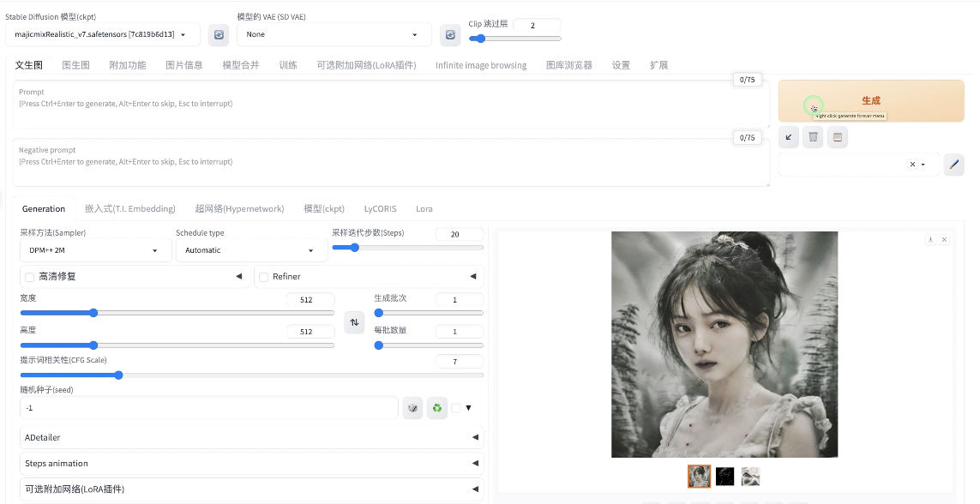Switch to the 图库浏览器 tab
980x504 pixels.
pyautogui.click(x=569, y=65)
